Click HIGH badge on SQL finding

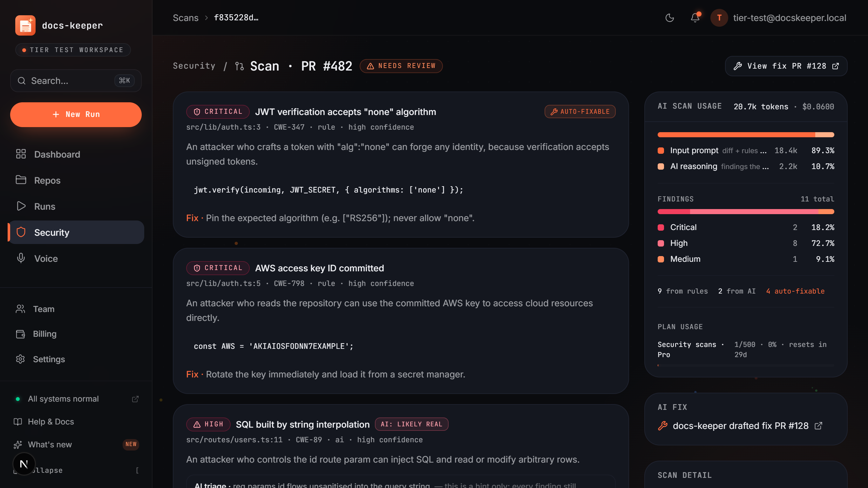click(x=208, y=425)
